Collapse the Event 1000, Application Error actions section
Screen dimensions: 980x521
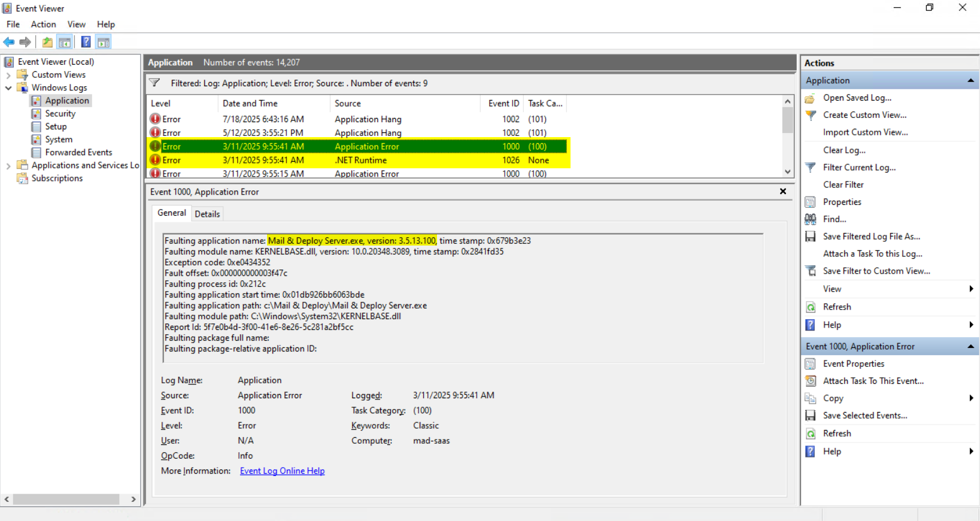tap(970, 346)
